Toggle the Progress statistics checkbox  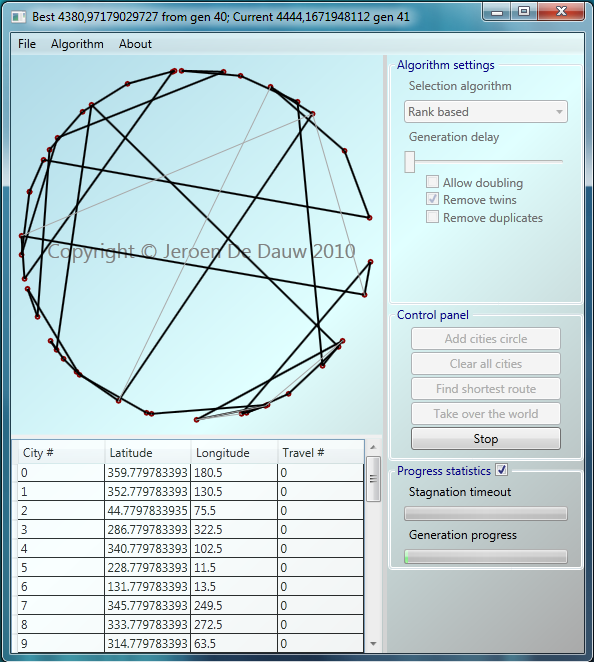pos(502,470)
